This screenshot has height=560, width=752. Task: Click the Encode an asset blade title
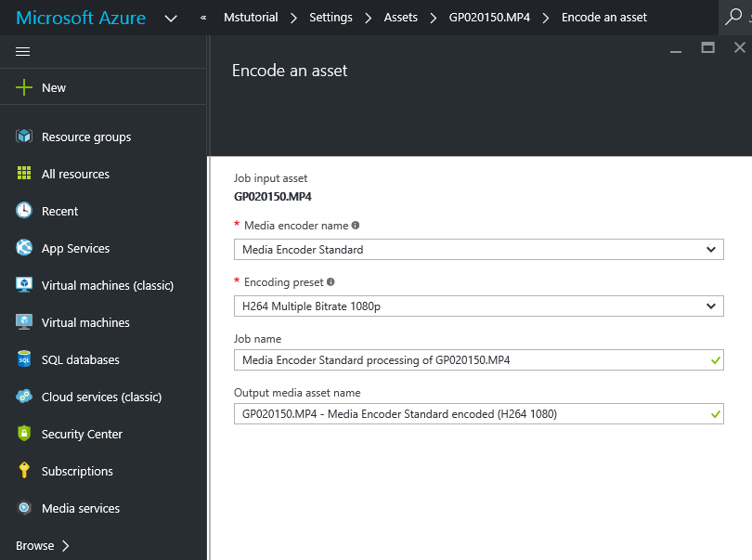pyautogui.click(x=290, y=71)
